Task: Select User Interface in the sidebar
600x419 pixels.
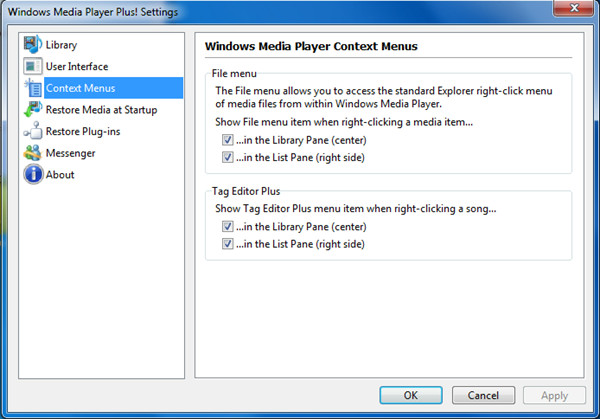Action: (77, 67)
